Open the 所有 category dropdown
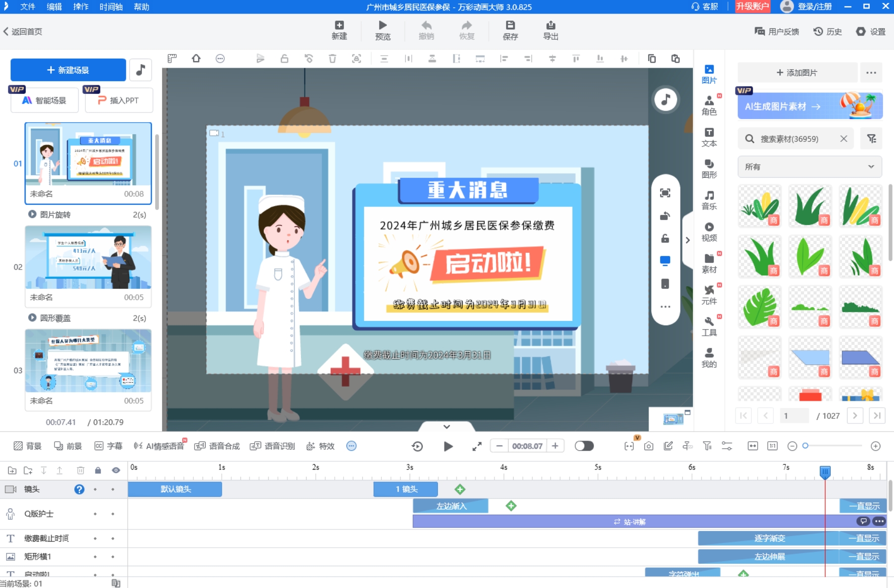 coord(809,167)
